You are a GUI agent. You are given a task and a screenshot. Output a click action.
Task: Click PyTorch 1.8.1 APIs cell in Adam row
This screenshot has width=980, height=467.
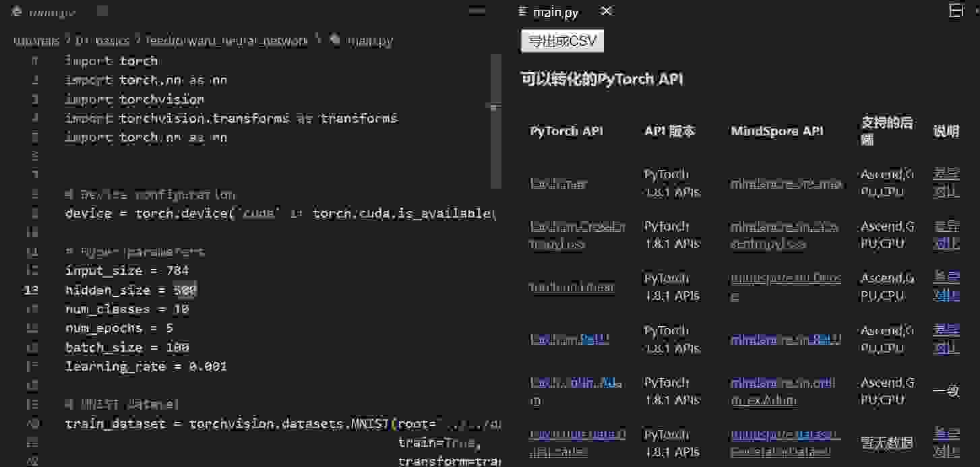click(x=673, y=391)
